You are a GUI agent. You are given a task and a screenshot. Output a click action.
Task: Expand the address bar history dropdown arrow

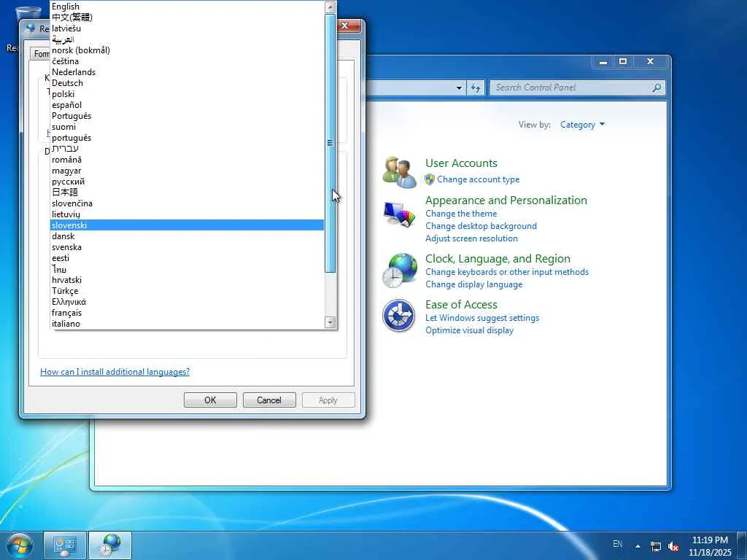(459, 87)
